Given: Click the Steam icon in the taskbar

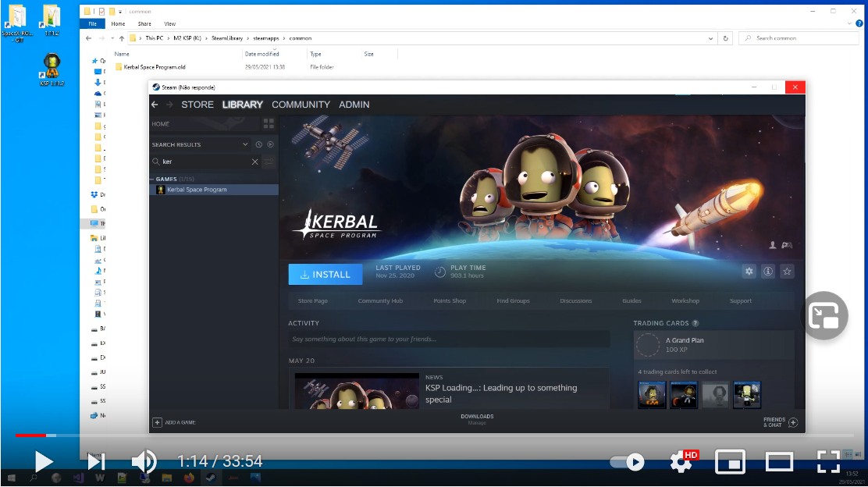Looking at the screenshot, I should [x=210, y=478].
